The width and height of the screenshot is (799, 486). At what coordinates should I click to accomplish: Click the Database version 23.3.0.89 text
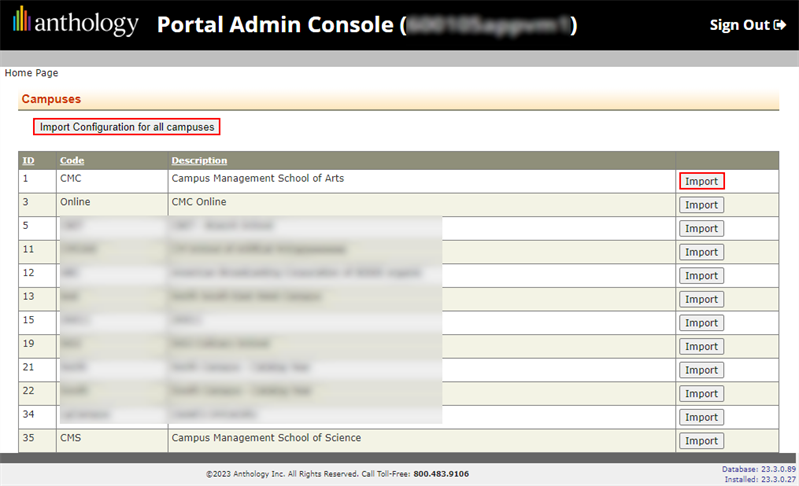(759, 469)
